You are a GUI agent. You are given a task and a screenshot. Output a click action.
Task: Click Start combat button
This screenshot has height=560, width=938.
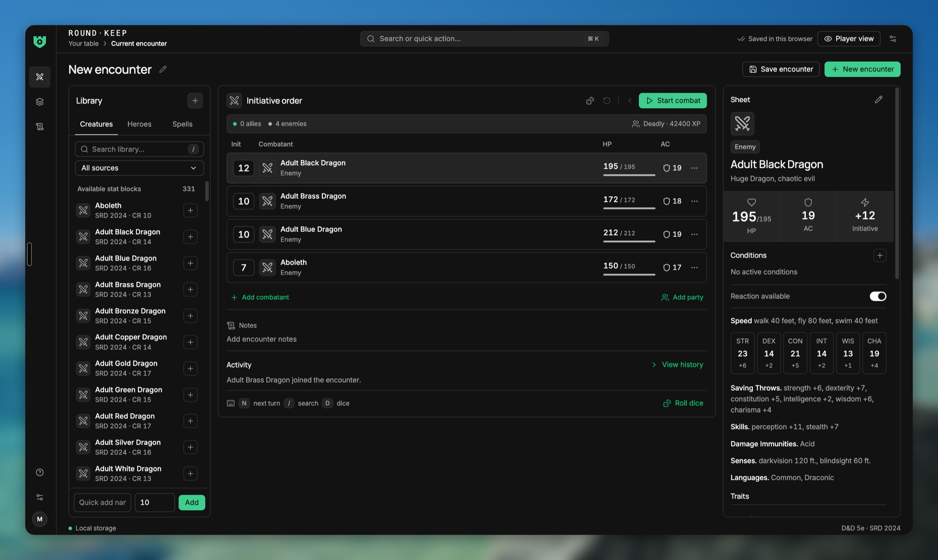coord(673,101)
